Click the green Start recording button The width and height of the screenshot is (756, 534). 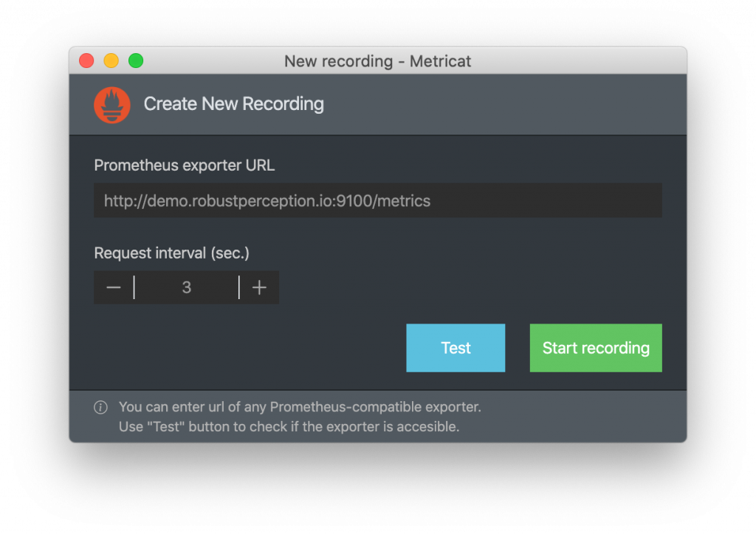pos(596,348)
